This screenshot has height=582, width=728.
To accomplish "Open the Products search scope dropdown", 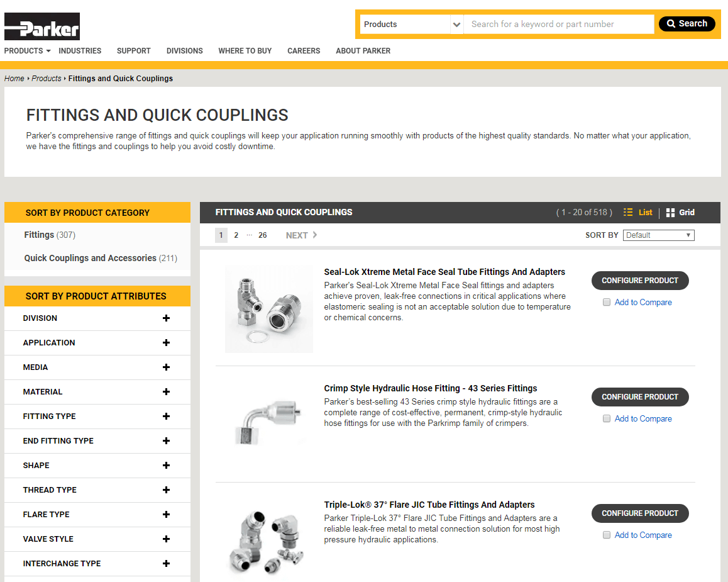I will pos(412,24).
